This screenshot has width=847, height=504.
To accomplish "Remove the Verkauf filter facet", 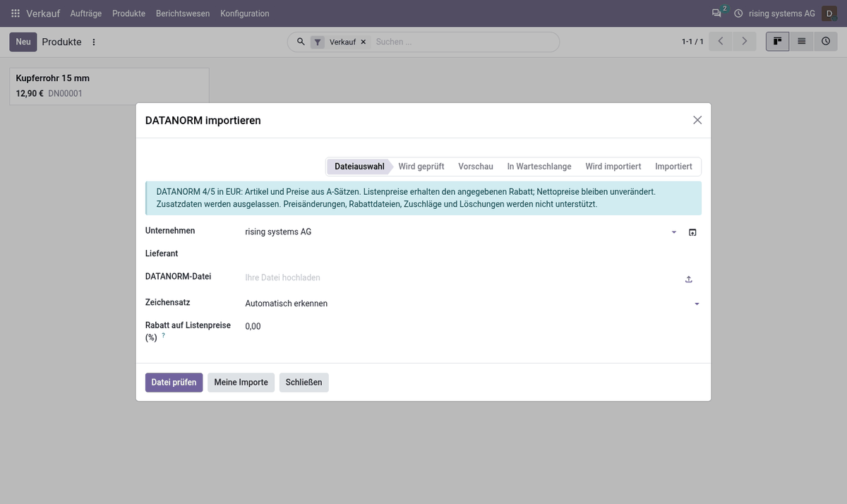I will click(x=364, y=42).
